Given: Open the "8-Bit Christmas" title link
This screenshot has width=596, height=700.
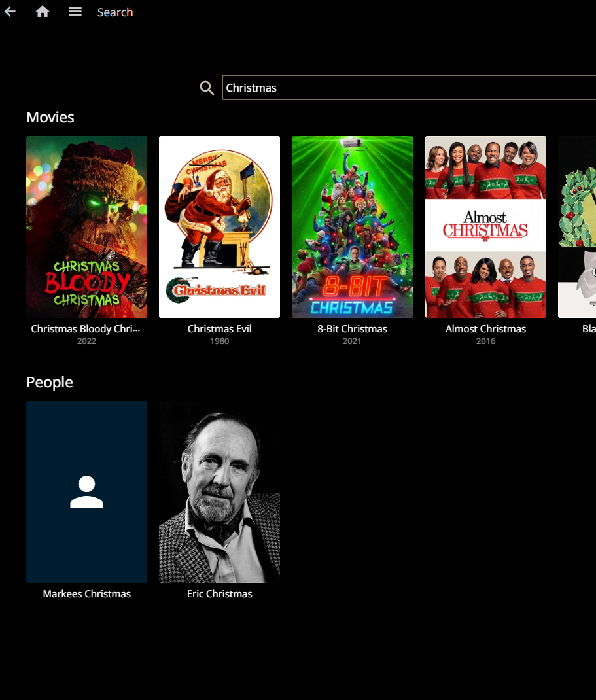Looking at the screenshot, I should (352, 329).
